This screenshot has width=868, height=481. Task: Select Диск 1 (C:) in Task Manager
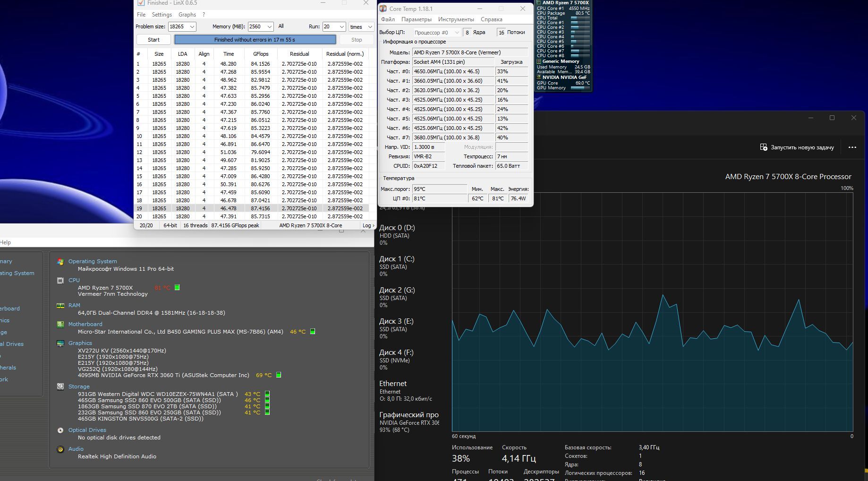tap(409, 266)
